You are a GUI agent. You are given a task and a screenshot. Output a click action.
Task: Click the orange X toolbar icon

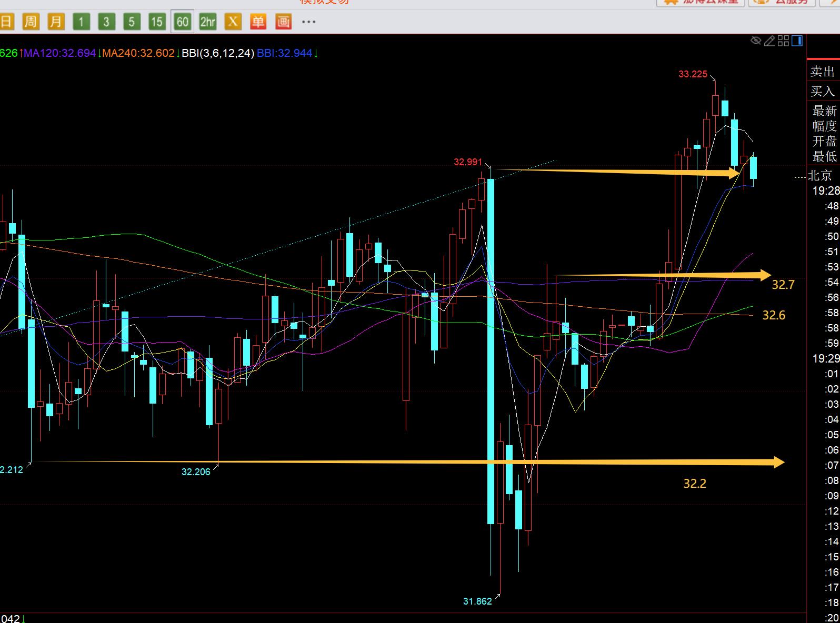point(233,22)
